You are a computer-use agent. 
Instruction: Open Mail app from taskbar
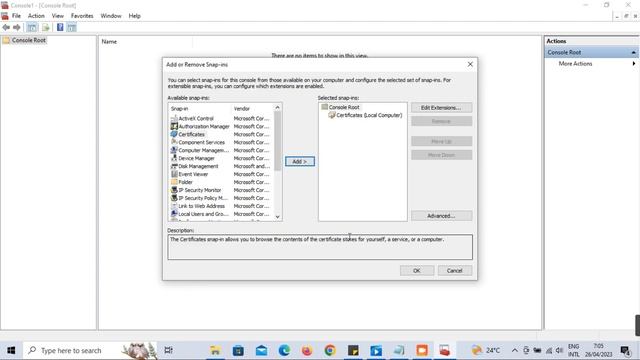click(x=261, y=350)
